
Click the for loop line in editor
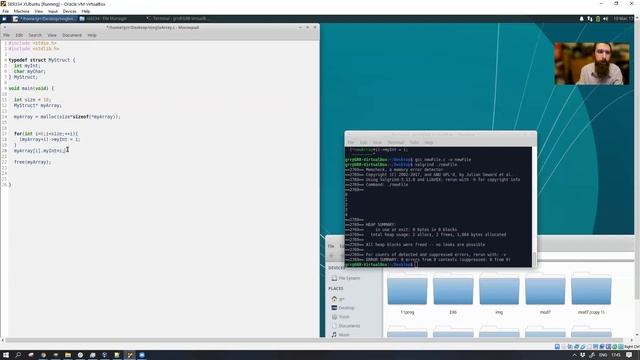coord(46,133)
